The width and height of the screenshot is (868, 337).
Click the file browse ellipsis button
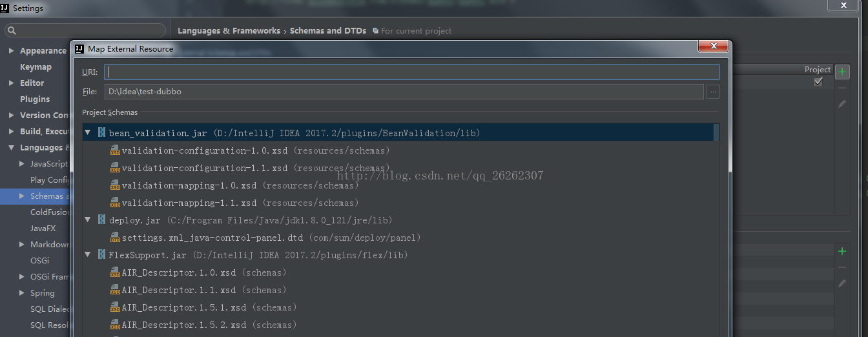tap(713, 92)
